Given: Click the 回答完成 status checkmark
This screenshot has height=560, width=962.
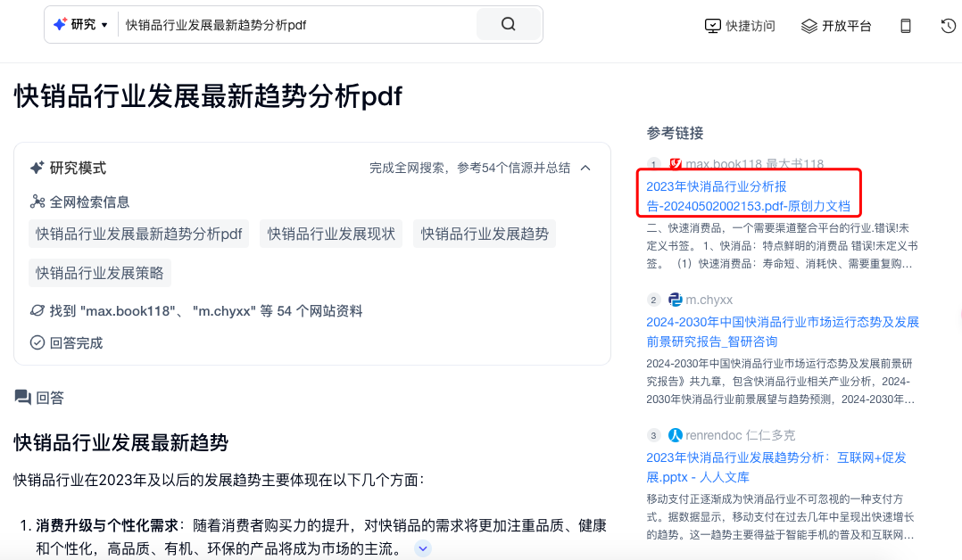Looking at the screenshot, I should 37,342.
